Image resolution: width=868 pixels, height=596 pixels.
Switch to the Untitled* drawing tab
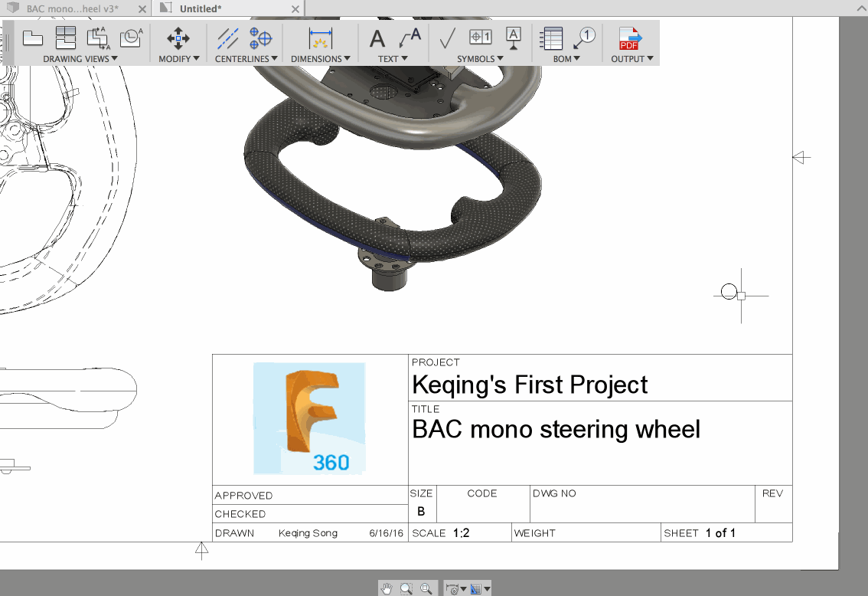pos(200,8)
